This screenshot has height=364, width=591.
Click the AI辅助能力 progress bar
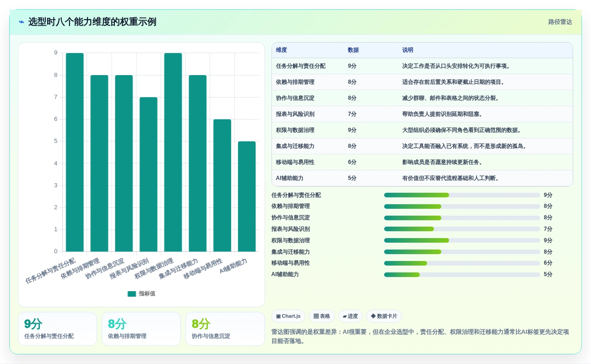462,275
